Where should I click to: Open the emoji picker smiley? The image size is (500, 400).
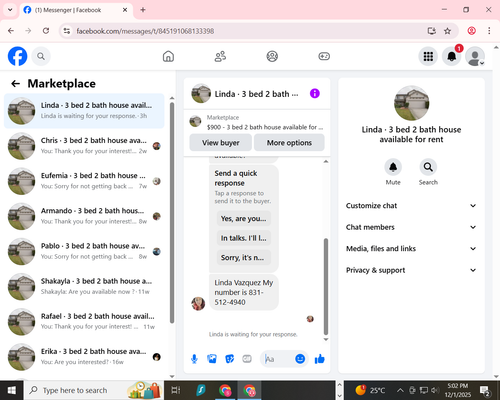pos(300,359)
